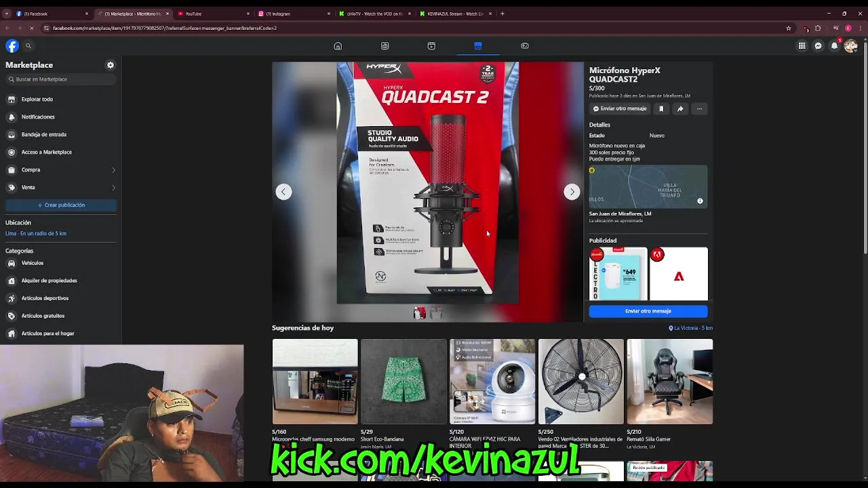Switch to the YouTube browser tab
The height and width of the screenshot is (488, 868).
click(212, 14)
